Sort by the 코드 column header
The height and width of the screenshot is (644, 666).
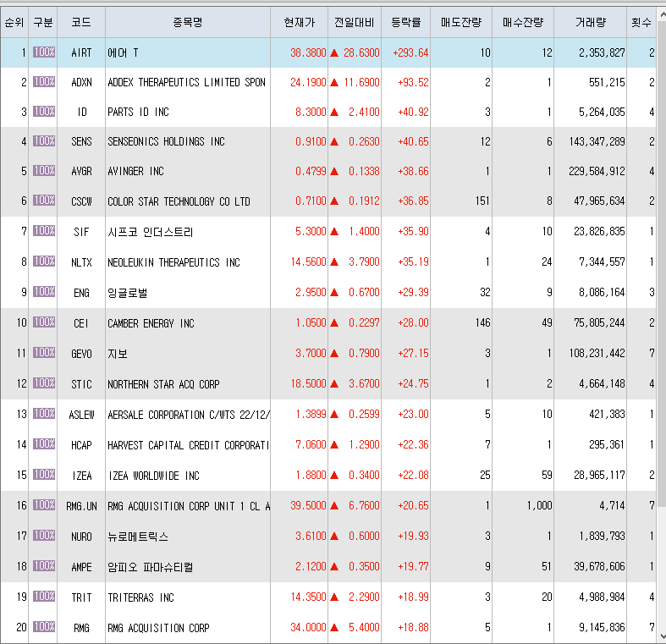pyautogui.click(x=81, y=22)
